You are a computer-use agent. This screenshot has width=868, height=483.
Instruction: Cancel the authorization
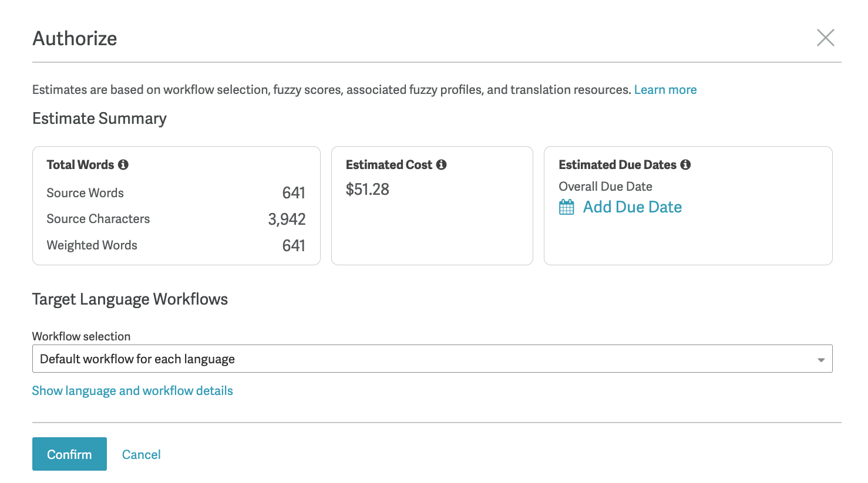pos(141,454)
